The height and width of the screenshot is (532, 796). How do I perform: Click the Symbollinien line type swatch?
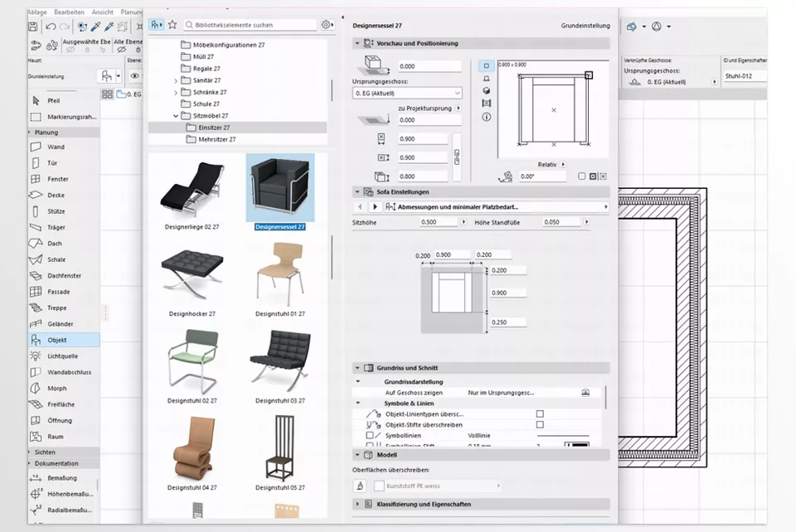click(563, 435)
